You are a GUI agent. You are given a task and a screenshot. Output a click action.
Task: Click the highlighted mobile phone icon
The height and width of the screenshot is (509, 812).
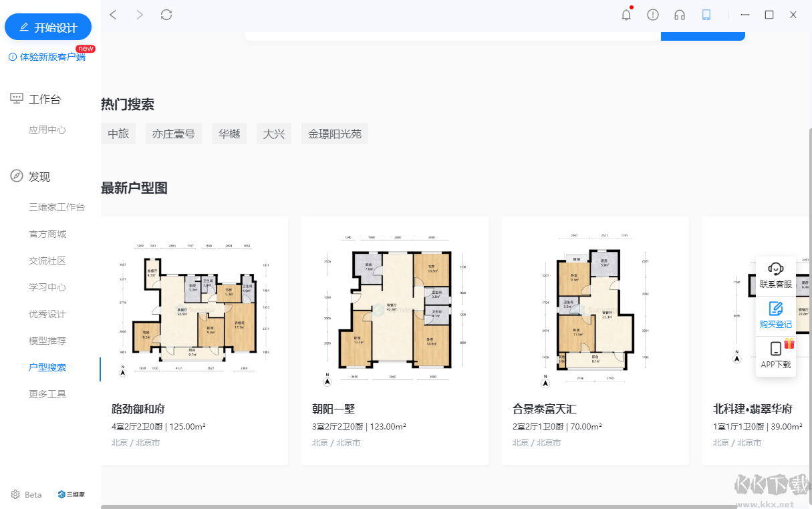706,14
